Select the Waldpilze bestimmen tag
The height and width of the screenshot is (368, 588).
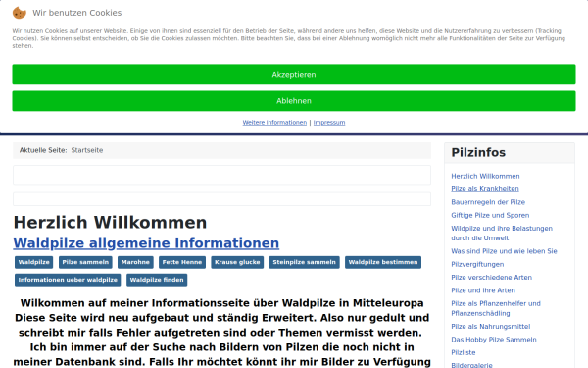pos(383,262)
